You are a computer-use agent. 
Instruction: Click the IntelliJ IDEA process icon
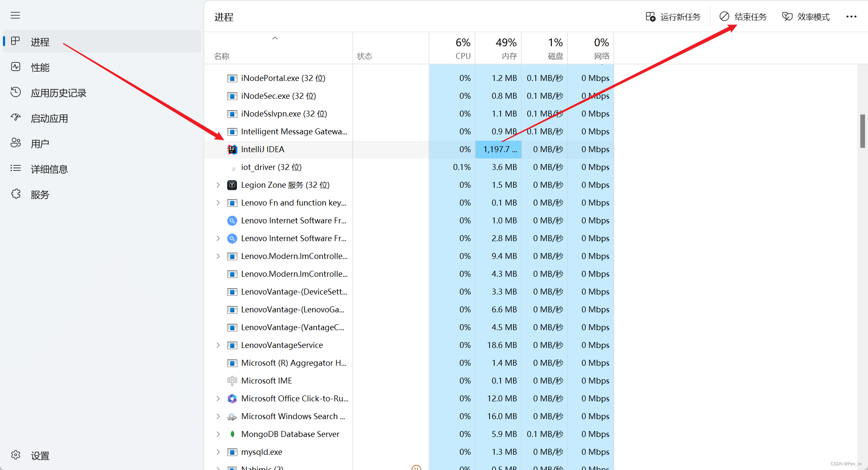[232, 150]
